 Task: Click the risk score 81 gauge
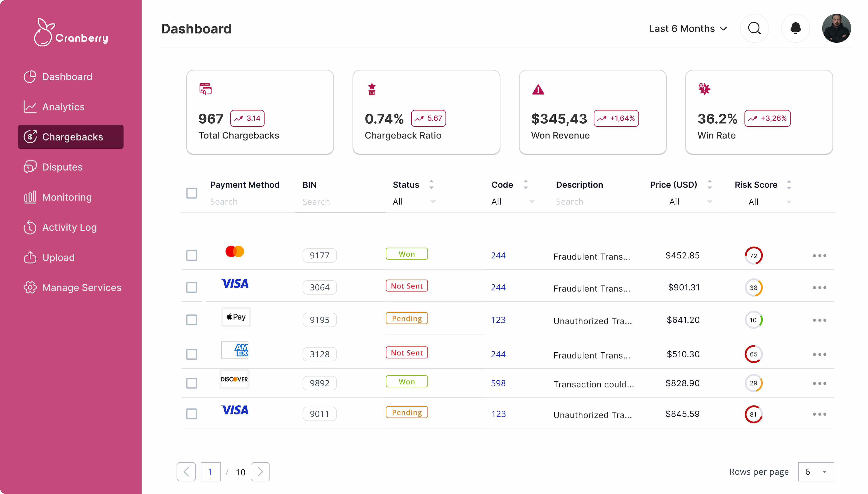point(753,414)
